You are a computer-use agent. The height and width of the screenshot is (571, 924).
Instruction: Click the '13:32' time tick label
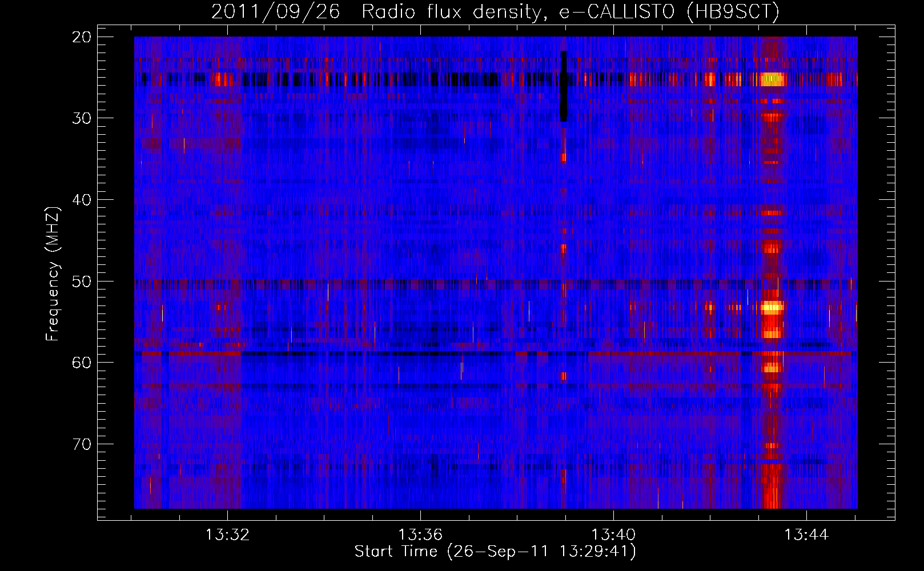(227, 535)
